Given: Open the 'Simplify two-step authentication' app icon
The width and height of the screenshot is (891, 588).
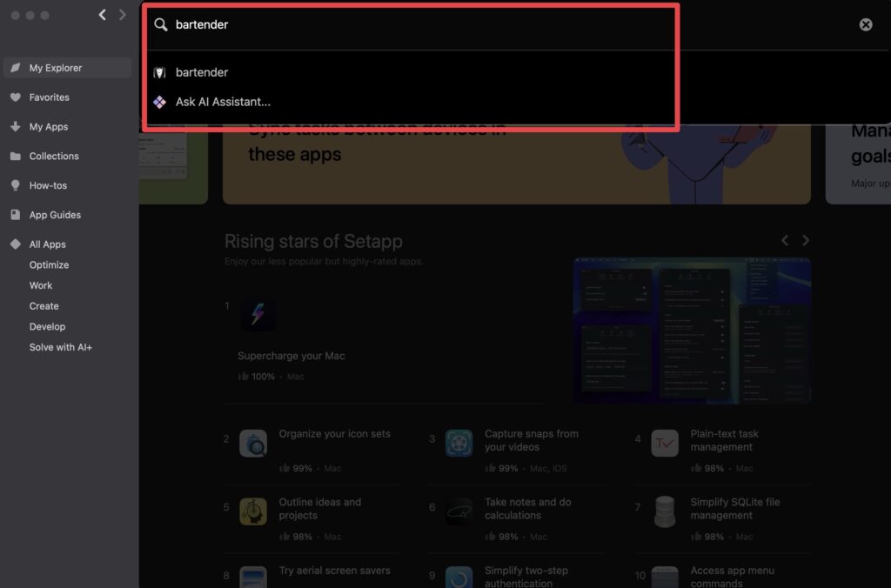Looking at the screenshot, I should (459, 578).
